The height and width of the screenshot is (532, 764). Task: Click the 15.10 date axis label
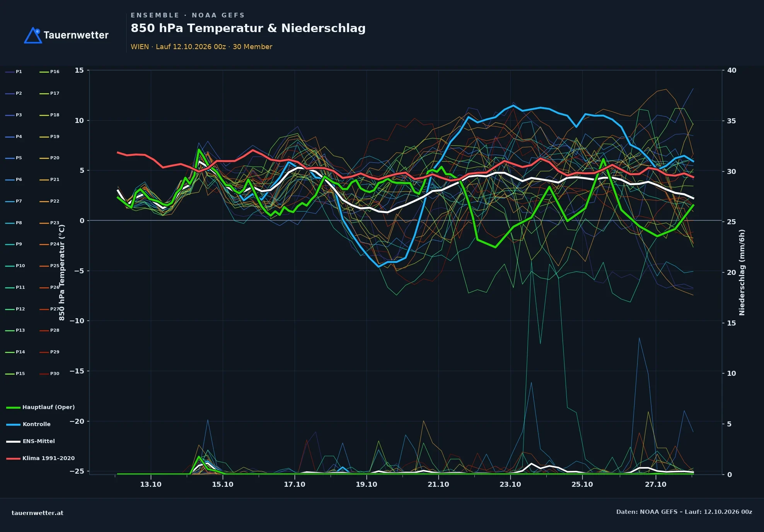pyautogui.click(x=222, y=484)
